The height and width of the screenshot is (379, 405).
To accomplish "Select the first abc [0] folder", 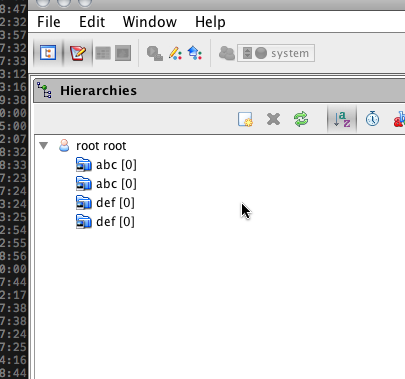I will point(106,165).
